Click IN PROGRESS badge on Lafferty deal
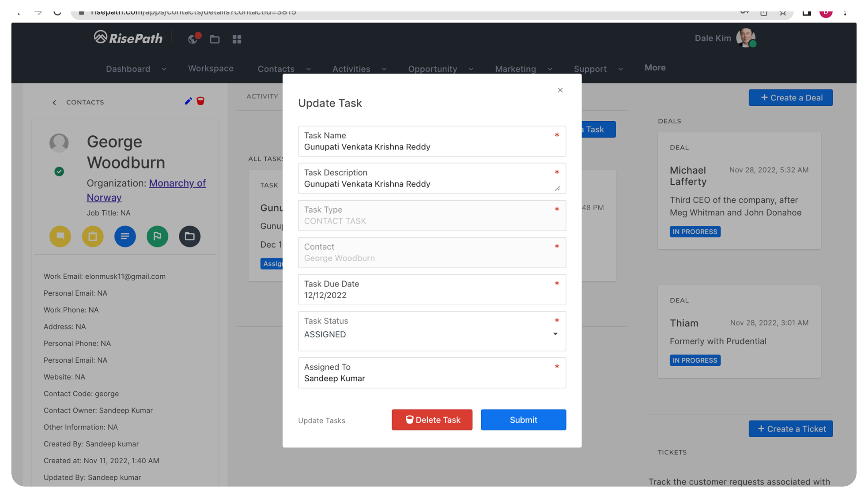868x498 pixels. point(695,232)
